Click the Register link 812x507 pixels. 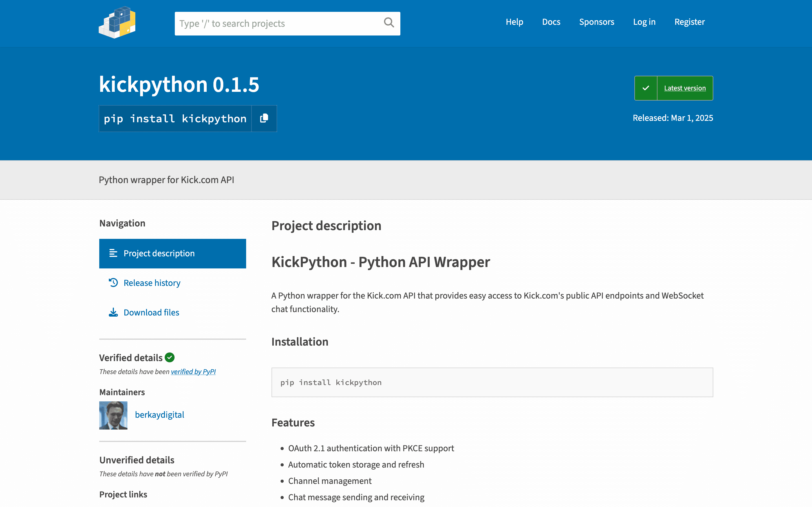pyautogui.click(x=690, y=21)
